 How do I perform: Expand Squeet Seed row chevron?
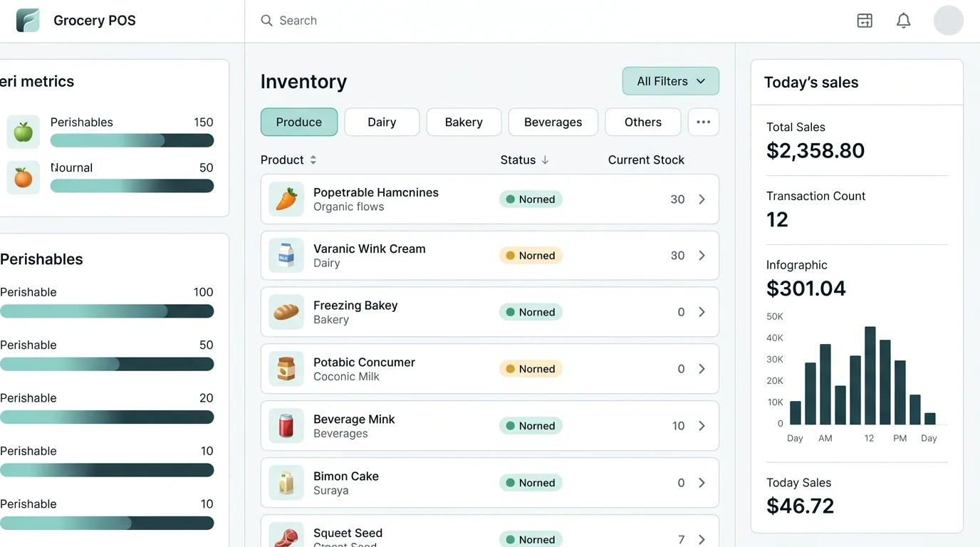tap(702, 540)
